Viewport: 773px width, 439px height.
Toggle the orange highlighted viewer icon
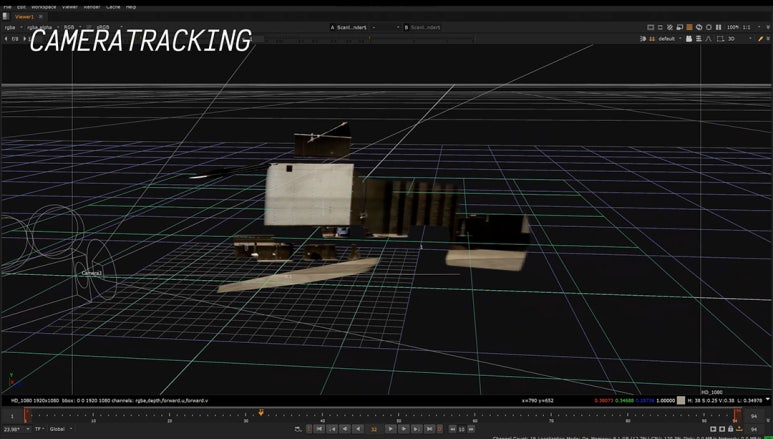(x=689, y=27)
